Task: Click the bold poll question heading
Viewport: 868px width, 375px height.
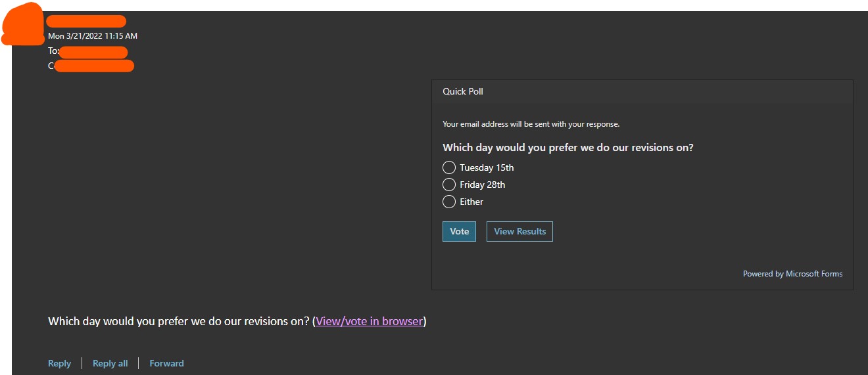Action: click(567, 148)
